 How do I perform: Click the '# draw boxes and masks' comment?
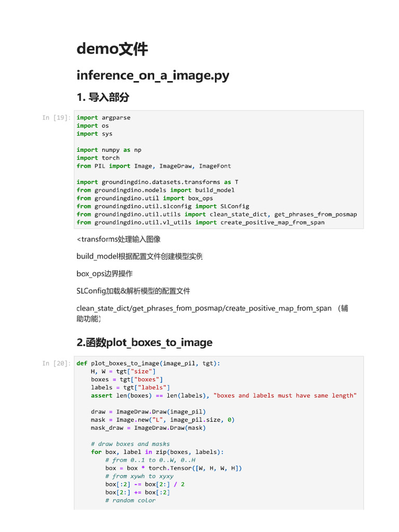click(130, 444)
